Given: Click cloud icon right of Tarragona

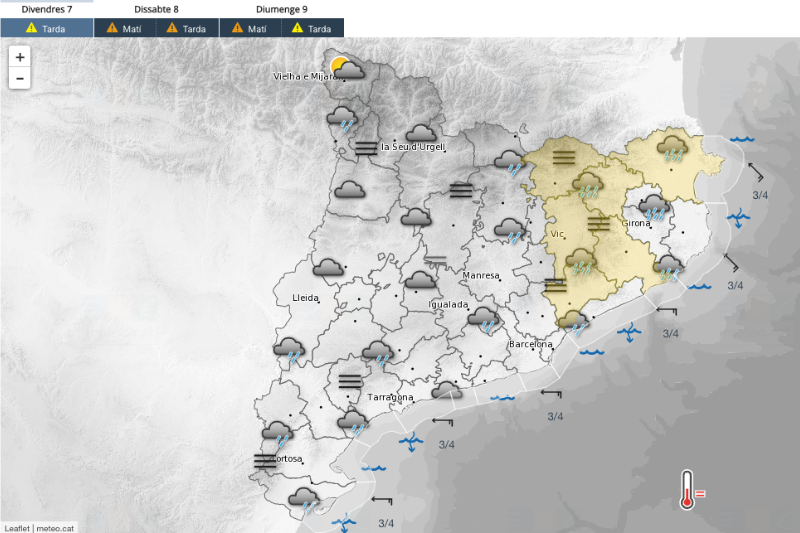Looking at the screenshot, I should coord(446,391).
